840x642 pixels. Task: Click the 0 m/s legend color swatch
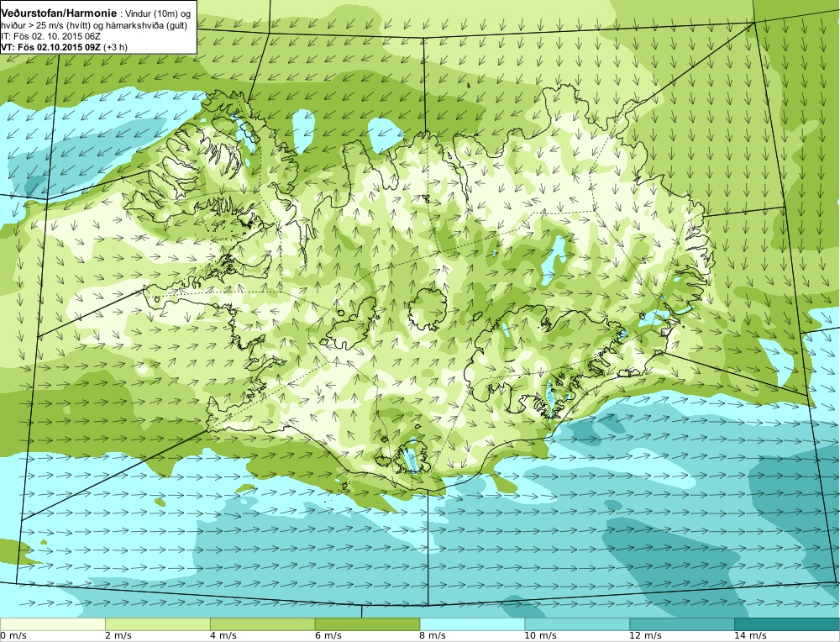(x=52, y=624)
